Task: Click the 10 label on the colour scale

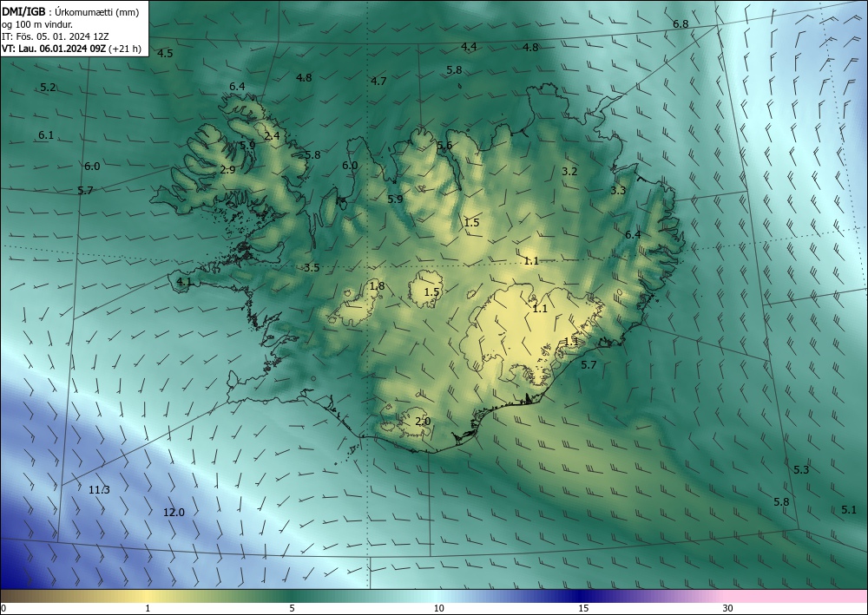Action: pos(438,608)
